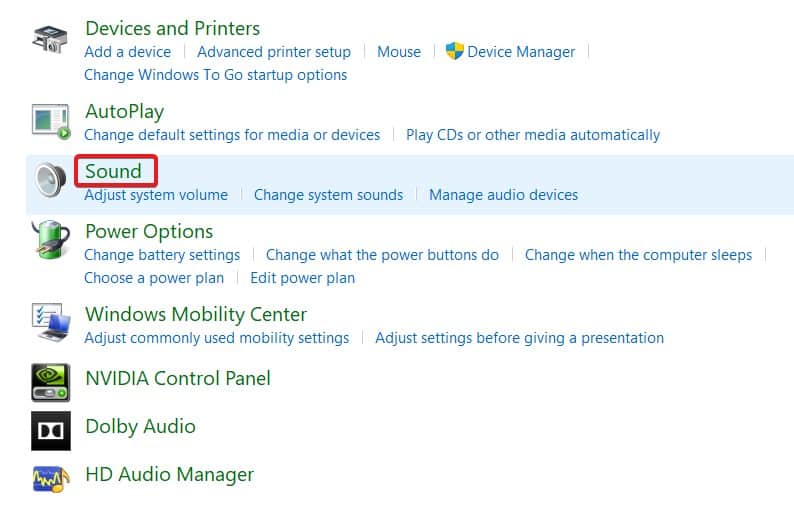Image resolution: width=794 pixels, height=530 pixels.
Task: Open Advanced printer setup
Action: click(x=274, y=52)
